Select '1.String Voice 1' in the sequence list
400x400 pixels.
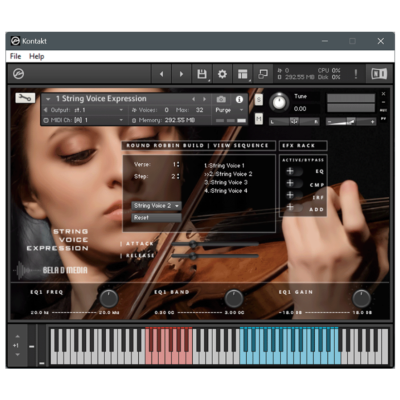pyautogui.click(x=224, y=166)
